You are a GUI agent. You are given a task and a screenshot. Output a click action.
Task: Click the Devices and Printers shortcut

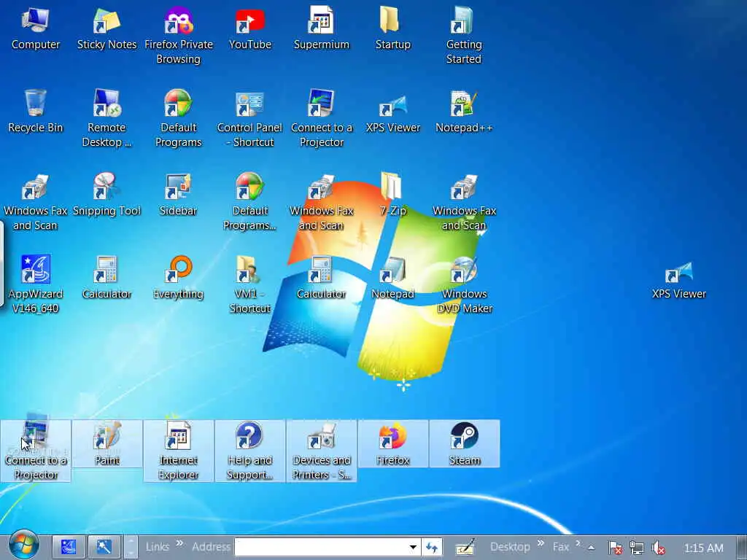[321, 451]
